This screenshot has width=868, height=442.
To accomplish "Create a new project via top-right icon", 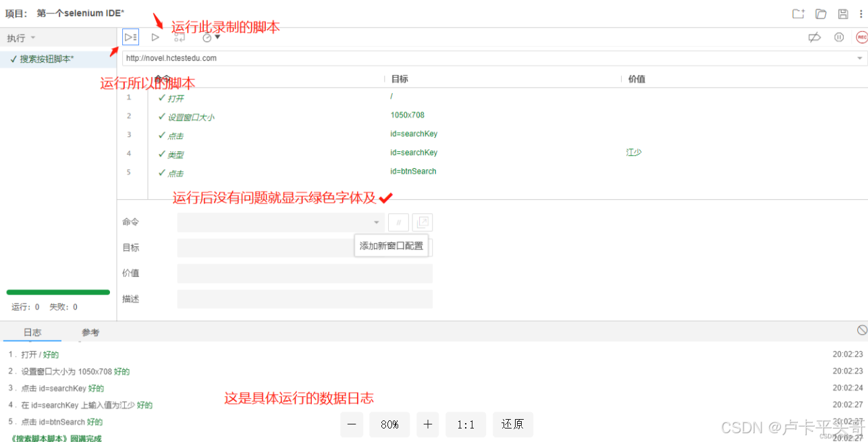I will tap(798, 13).
